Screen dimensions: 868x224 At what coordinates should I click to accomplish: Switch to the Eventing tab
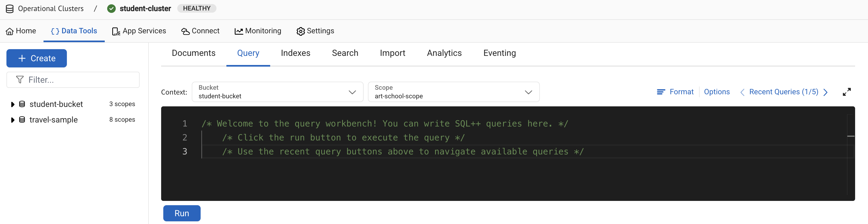coord(499,53)
